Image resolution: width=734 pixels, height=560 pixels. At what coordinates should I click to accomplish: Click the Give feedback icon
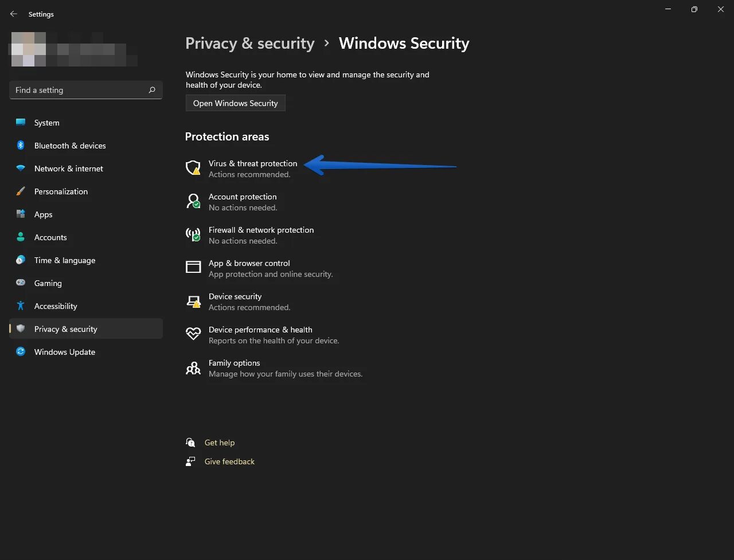(190, 461)
